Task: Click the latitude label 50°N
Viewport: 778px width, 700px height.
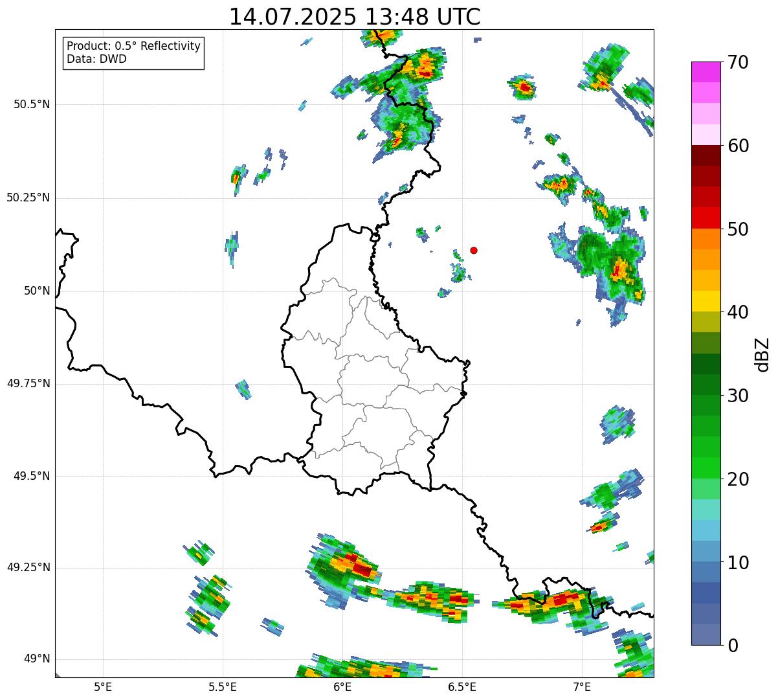Action: (37, 291)
